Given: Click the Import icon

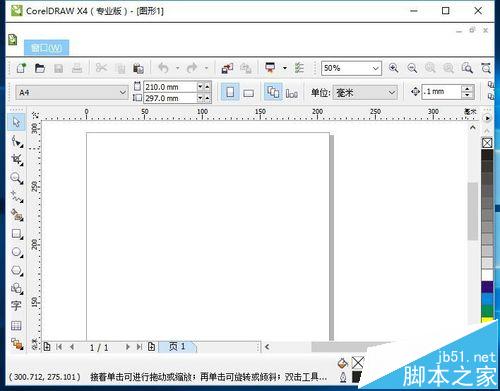Looking at the screenshot, I should click(x=227, y=68).
